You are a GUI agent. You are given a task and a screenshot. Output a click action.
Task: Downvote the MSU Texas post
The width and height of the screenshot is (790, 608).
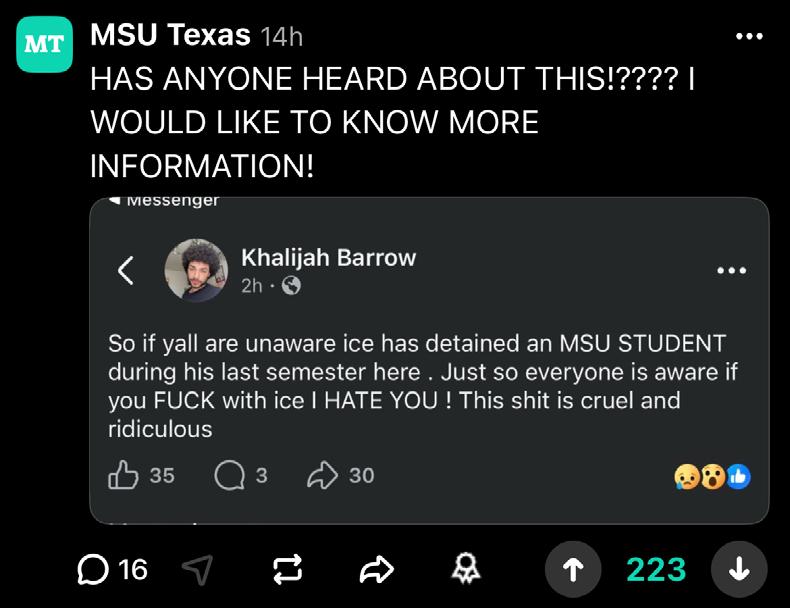click(x=738, y=569)
